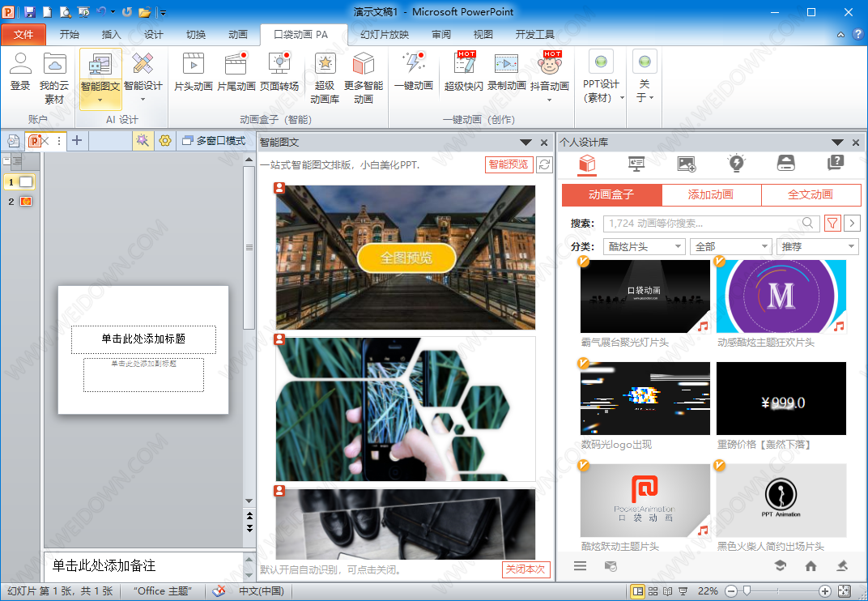Open the add-picture icon in 个人设计库
This screenshot has width=868, height=601.
click(687, 164)
